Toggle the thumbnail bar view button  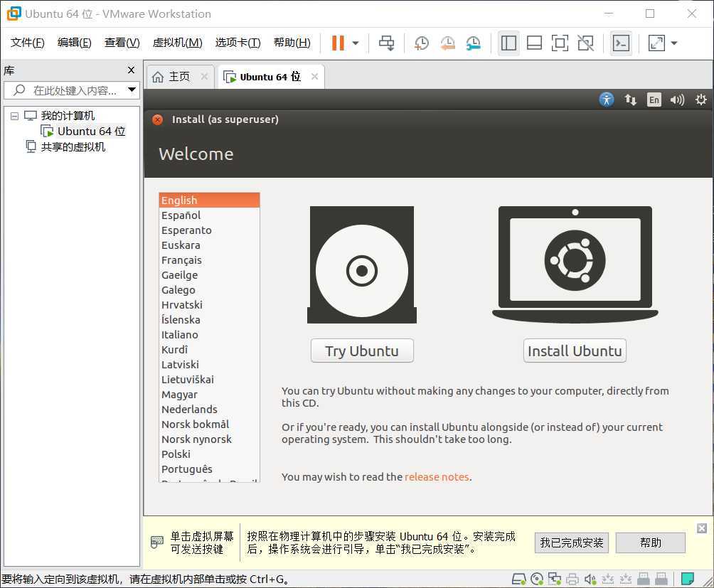(534, 43)
